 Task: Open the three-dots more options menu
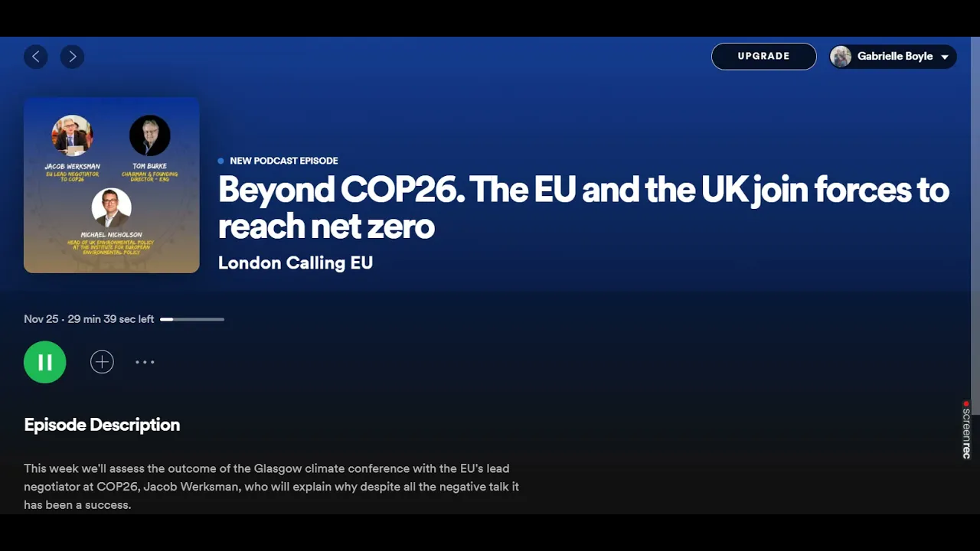(x=145, y=362)
